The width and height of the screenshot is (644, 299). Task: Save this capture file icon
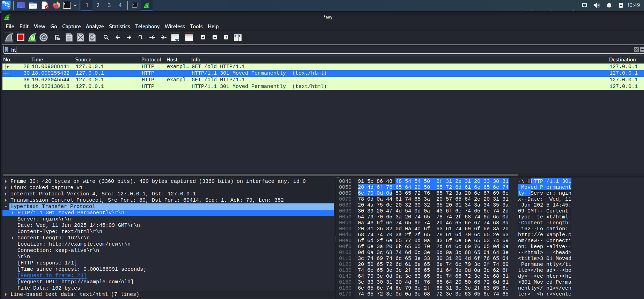coord(69,37)
